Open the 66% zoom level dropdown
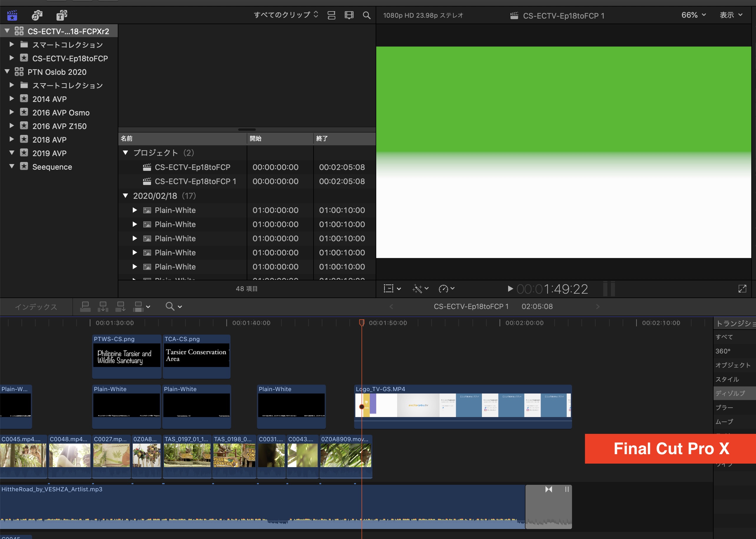The width and height of the screenshot is (756, 539). 693,15
